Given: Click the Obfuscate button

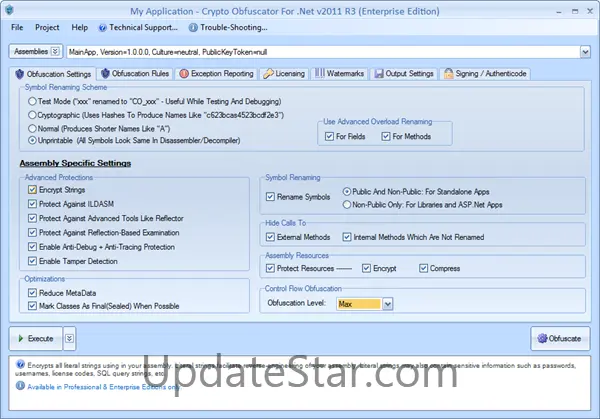Looking at the screenshot, I should coord(560,338).
